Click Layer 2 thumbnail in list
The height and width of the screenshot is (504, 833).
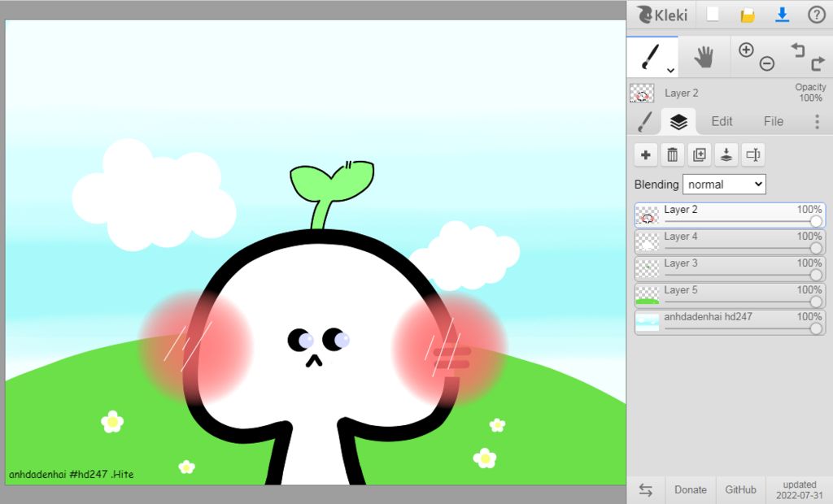[x=647, y=215]
